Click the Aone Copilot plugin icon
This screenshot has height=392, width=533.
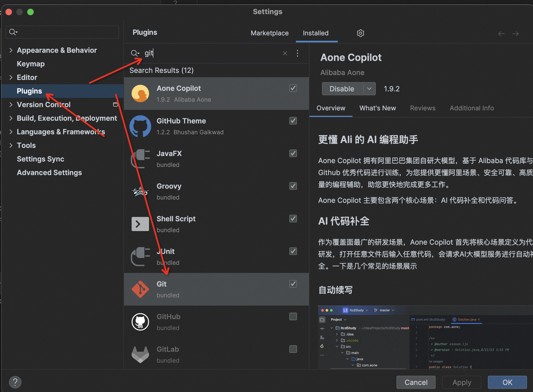(x=140, y=93)
